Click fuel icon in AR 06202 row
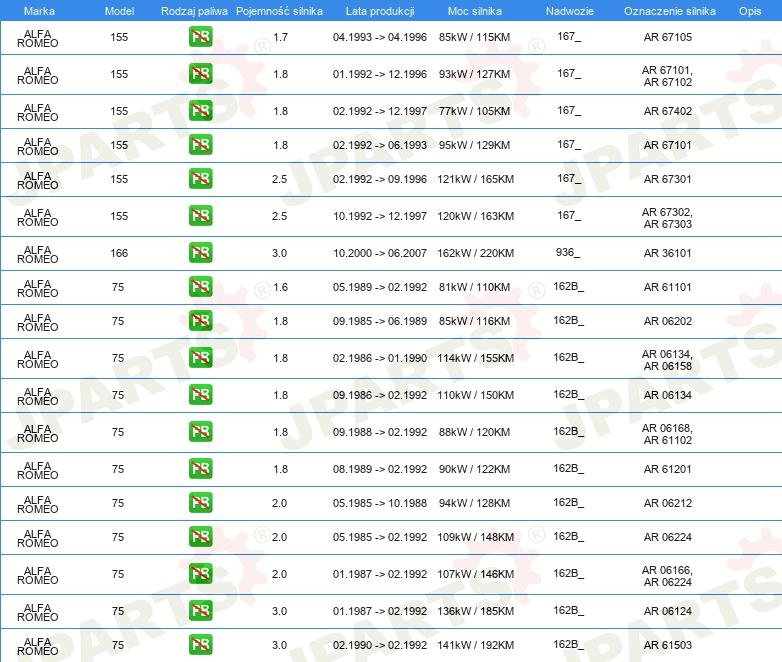The height and width of the screenshot is (662, 782). pyautogui.click(x=200, y=321)
